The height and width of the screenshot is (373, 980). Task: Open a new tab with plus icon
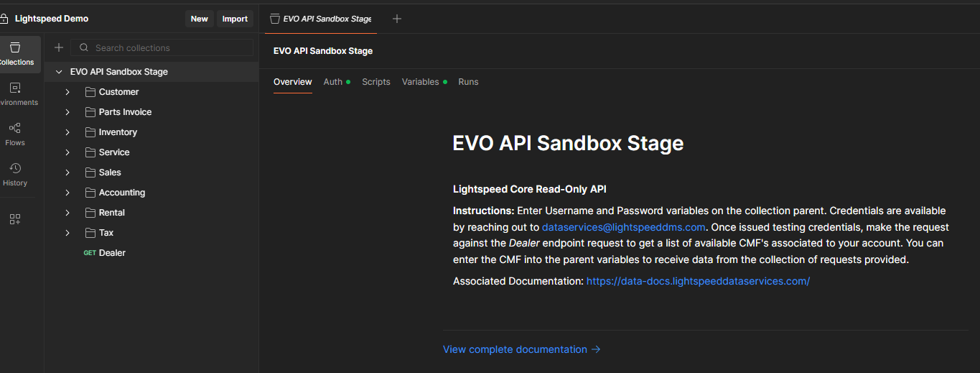(397, 19)
